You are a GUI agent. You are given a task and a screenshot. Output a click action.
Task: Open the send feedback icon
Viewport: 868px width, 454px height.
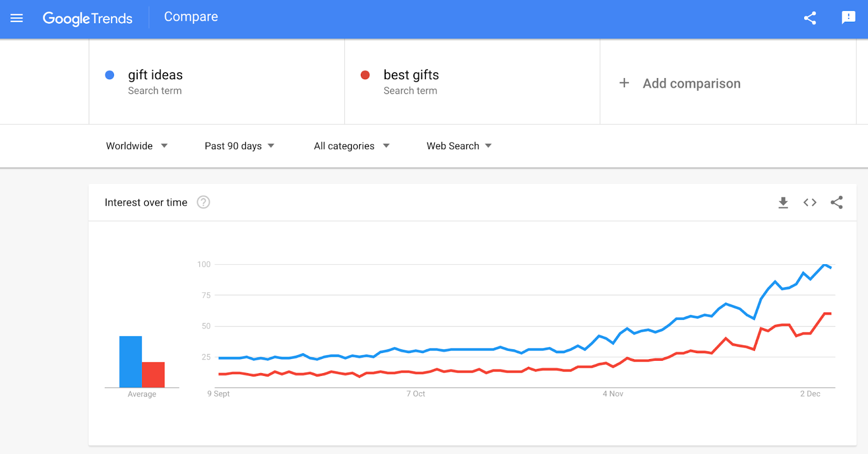click(848, 18)
